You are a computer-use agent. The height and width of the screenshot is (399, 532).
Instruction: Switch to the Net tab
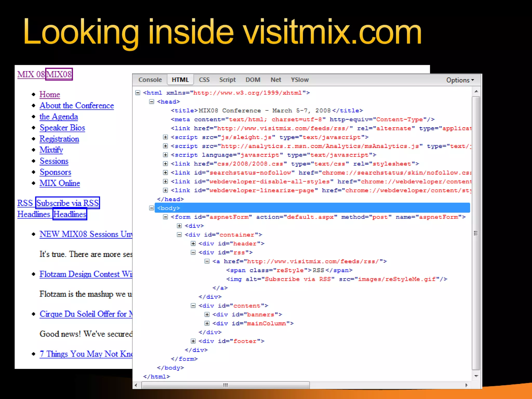(276, 80)
